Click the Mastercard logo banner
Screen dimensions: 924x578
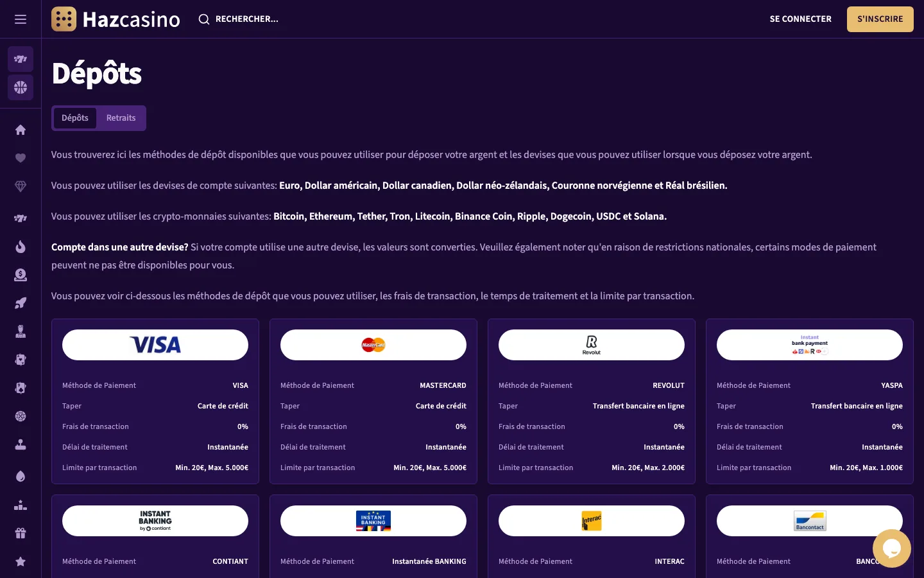[373, 345]
